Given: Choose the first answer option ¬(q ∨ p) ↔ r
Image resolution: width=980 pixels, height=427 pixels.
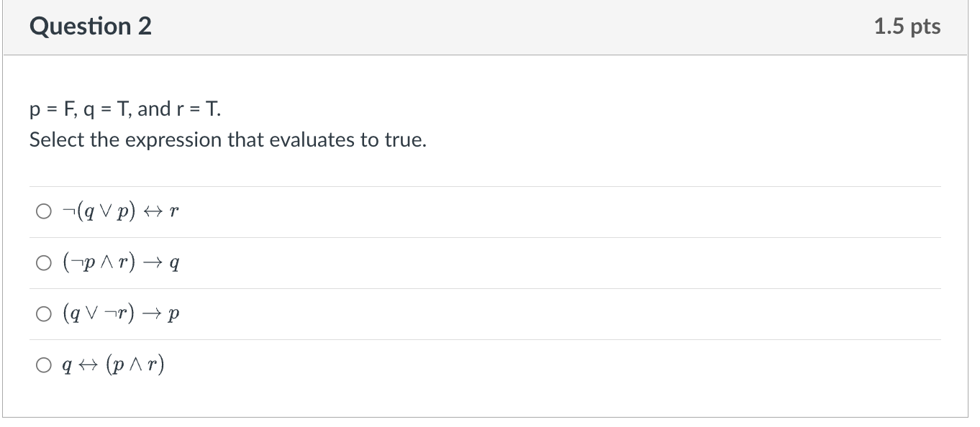Looking at the screenshot, I should tap(43, 210).
